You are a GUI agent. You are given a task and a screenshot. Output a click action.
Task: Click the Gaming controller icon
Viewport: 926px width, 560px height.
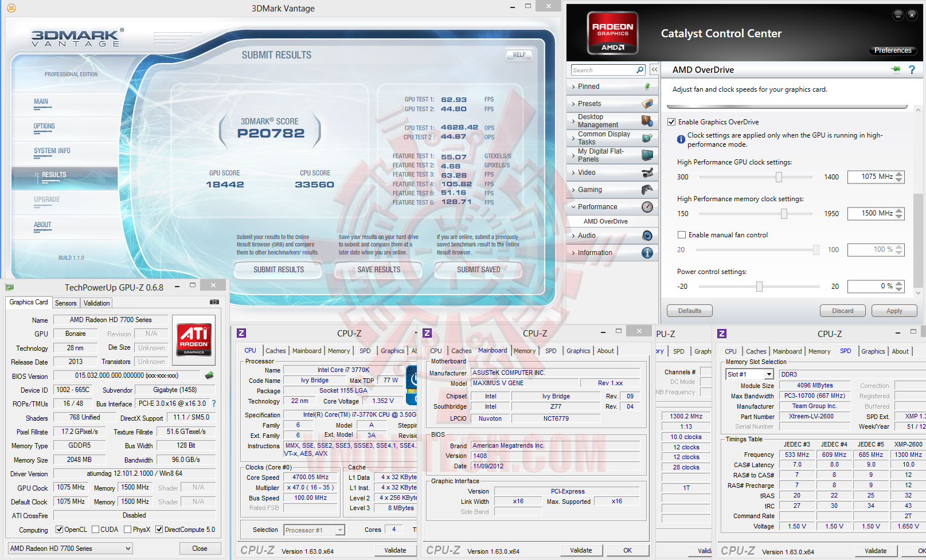647,190
